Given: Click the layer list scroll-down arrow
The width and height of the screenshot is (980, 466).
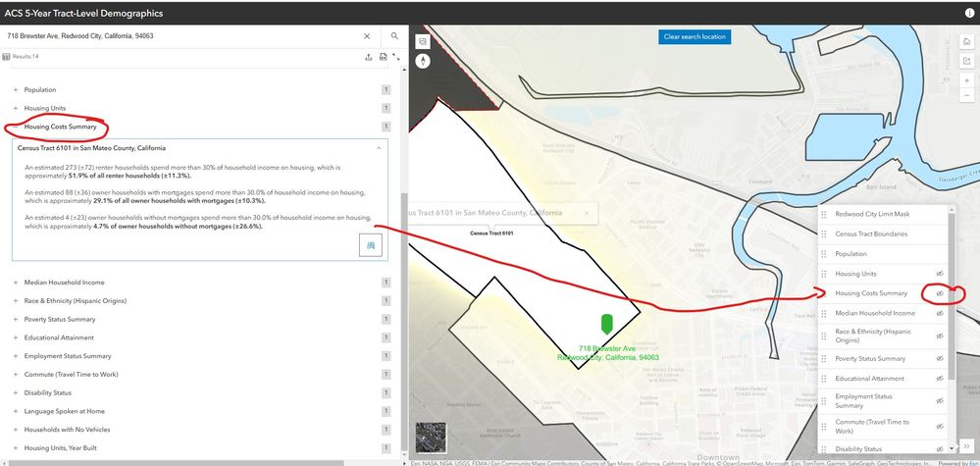Looking at the screenshot, I should coord(952,448).
